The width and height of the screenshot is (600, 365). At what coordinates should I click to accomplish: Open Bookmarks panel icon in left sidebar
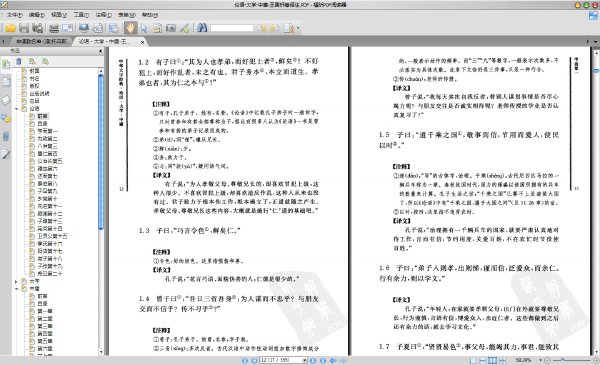tap(6, 64)
